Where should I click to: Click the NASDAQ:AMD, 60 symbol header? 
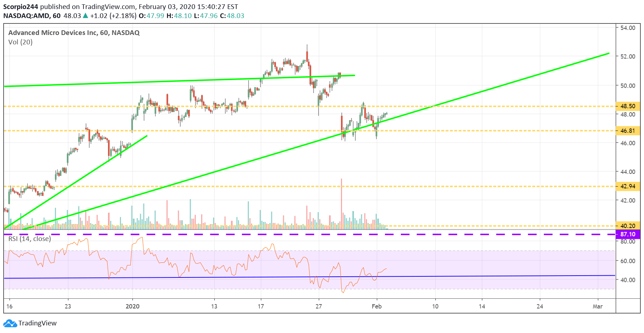click(32, 16)
